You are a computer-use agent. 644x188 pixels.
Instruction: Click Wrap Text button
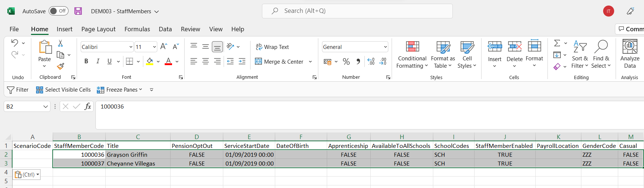272,47
